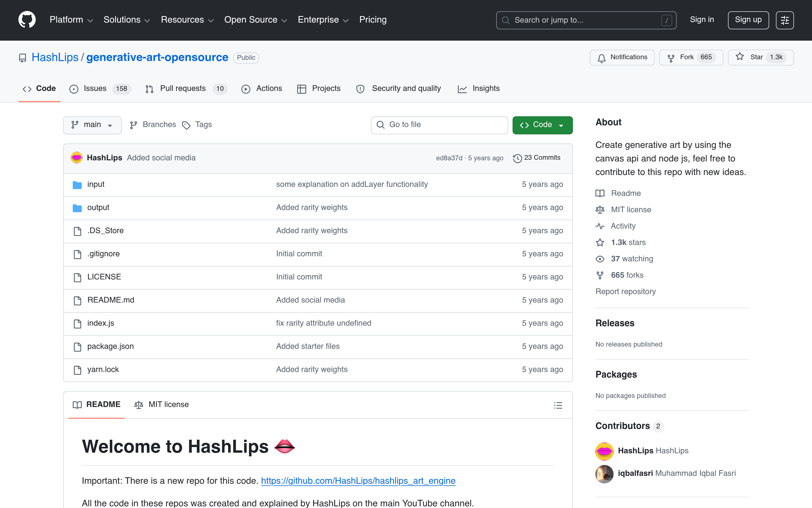Expand the Platform menu

(71, 20)
